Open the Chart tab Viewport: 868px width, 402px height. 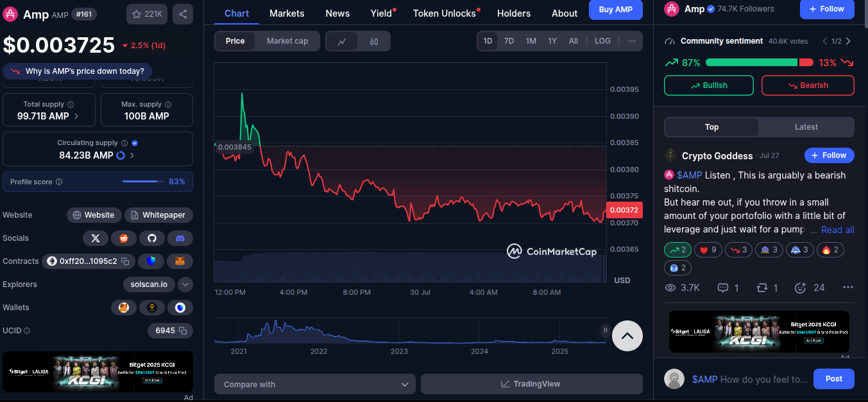237,13
